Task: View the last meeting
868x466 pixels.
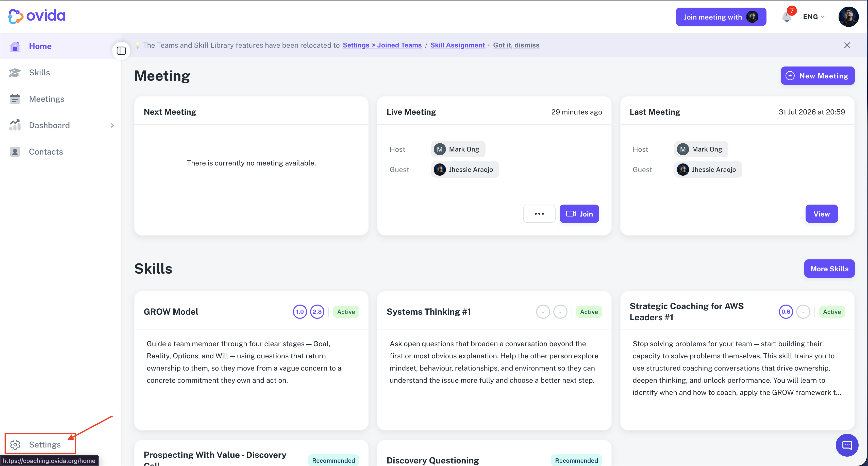Action: click(822, 214)
